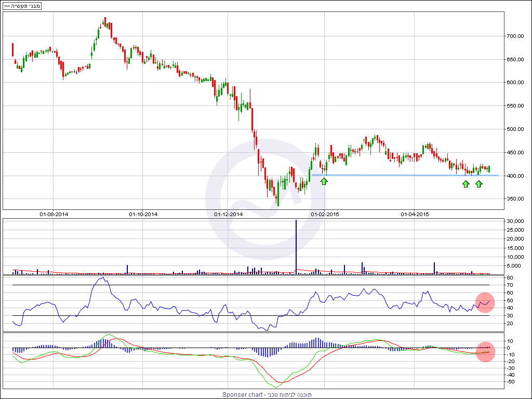Screen dimensions: 532x399
Task: Click the 01-12-2014 date label
Action: pyautogui.click(x=229, y=214)
